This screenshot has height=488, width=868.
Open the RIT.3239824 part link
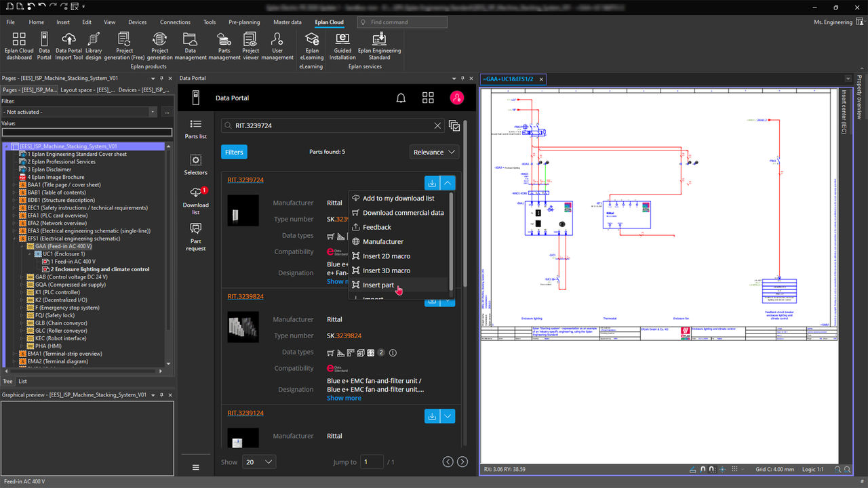[245, 296]
